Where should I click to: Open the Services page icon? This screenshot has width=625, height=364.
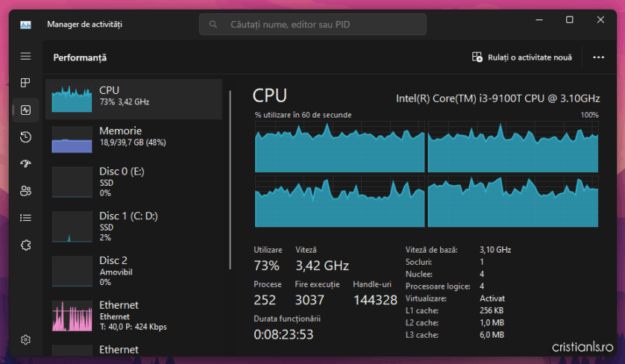coord(25,245)
